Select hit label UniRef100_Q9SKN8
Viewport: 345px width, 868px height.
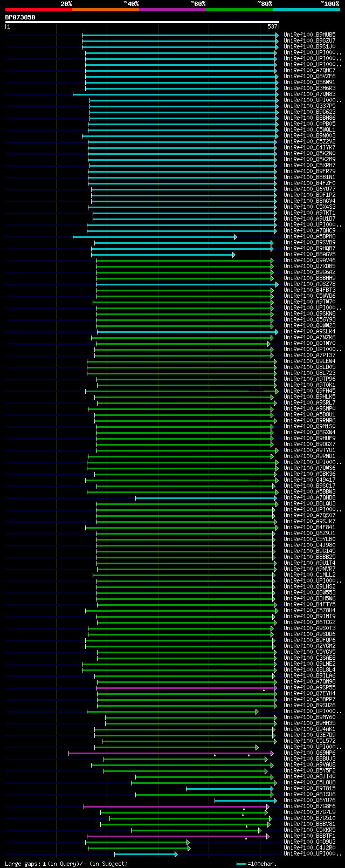pyautogui.click(x=309, y=313)
